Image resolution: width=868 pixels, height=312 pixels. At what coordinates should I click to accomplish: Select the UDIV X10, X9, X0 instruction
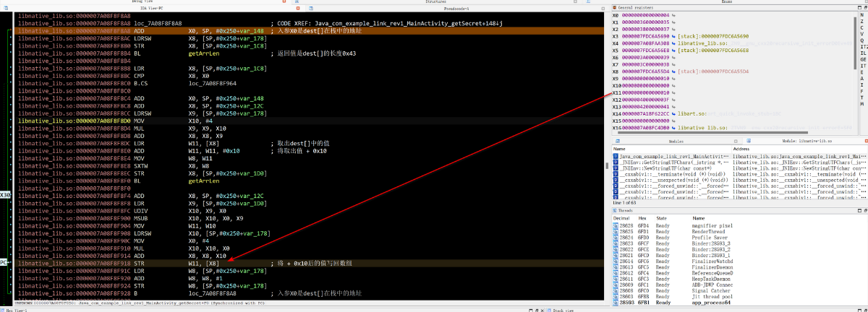click(x=310, y=210)
